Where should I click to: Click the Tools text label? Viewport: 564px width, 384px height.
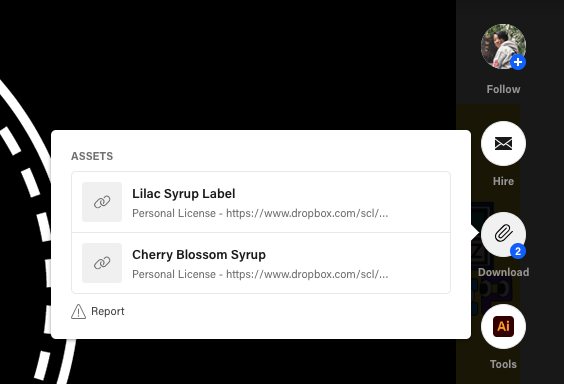click(x=503, y=364)
